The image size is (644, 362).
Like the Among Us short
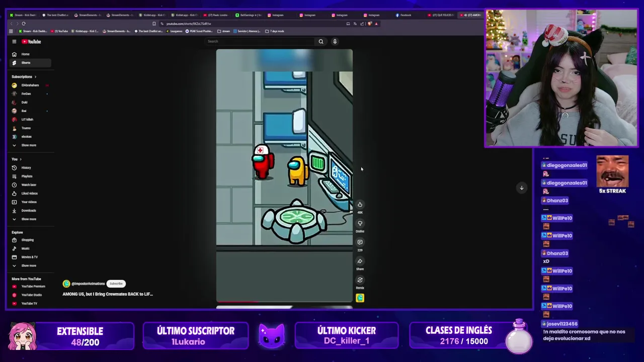360,205
